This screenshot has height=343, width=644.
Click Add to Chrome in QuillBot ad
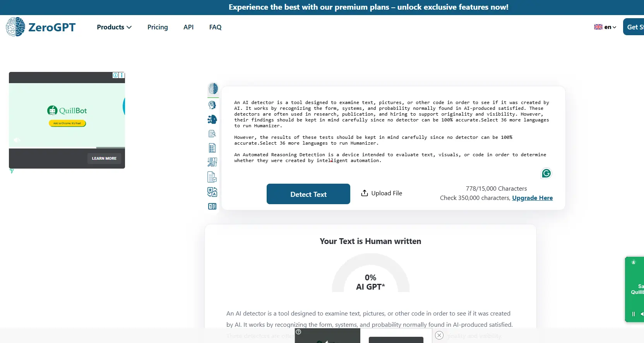click(67, 123)
